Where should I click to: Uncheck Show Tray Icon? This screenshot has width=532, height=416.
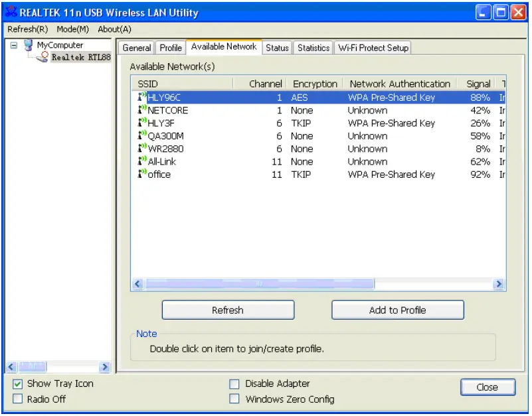(15, 383)
